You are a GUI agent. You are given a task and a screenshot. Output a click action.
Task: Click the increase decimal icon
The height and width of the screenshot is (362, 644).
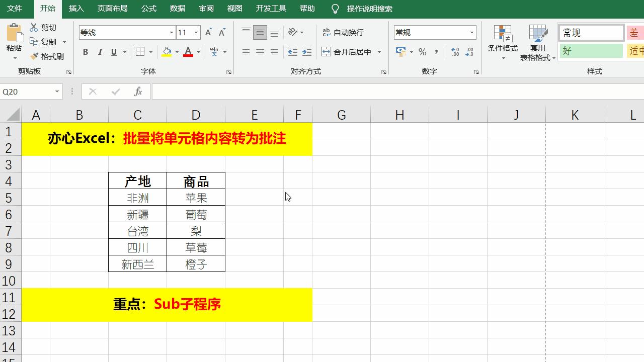455,52
